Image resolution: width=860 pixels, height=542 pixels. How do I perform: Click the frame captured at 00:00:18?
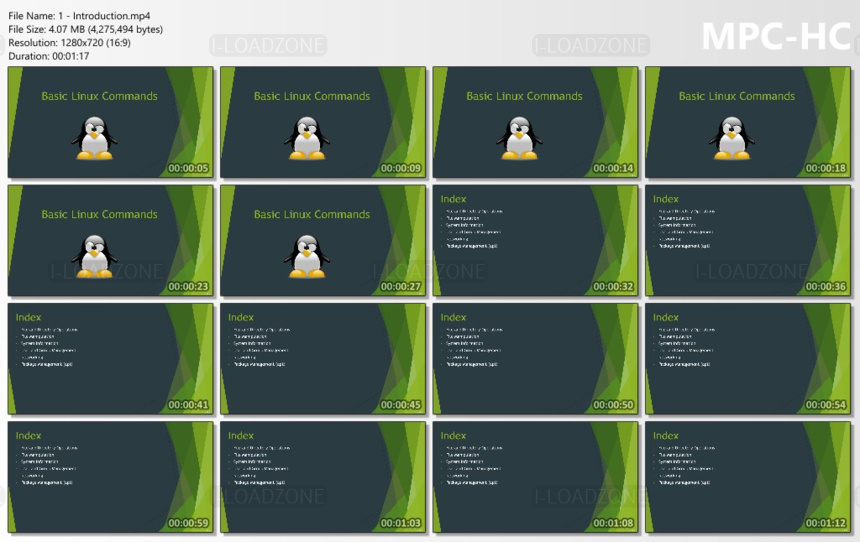coord(748,122)
